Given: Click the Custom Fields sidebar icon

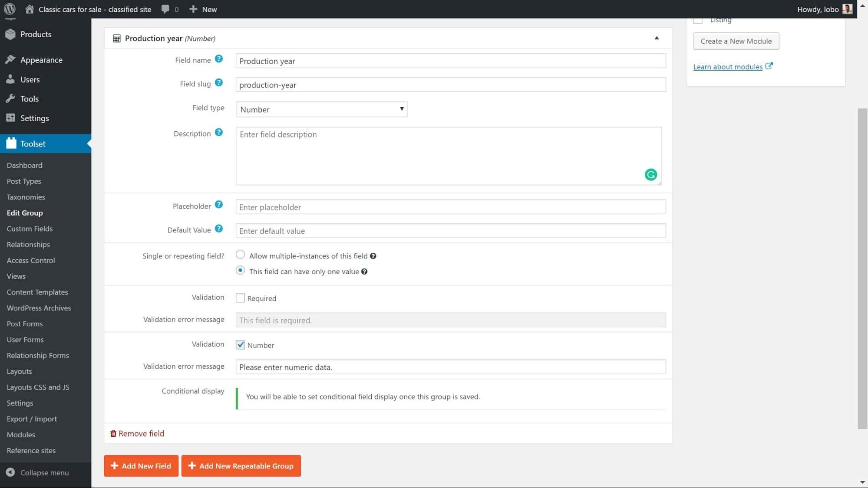Looking at the screenshot, I should click(29, 228).
